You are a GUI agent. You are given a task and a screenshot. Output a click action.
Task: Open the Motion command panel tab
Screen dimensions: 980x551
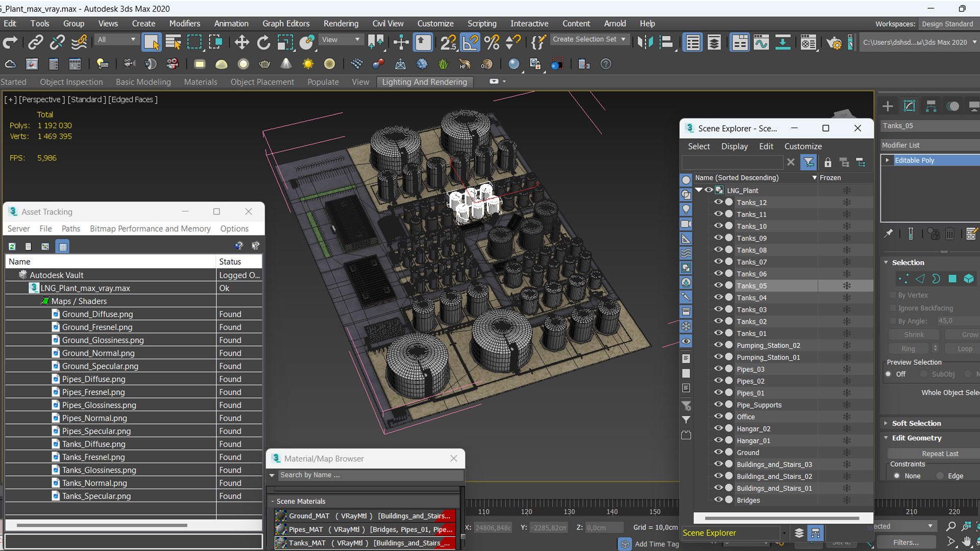pos(952,106)
